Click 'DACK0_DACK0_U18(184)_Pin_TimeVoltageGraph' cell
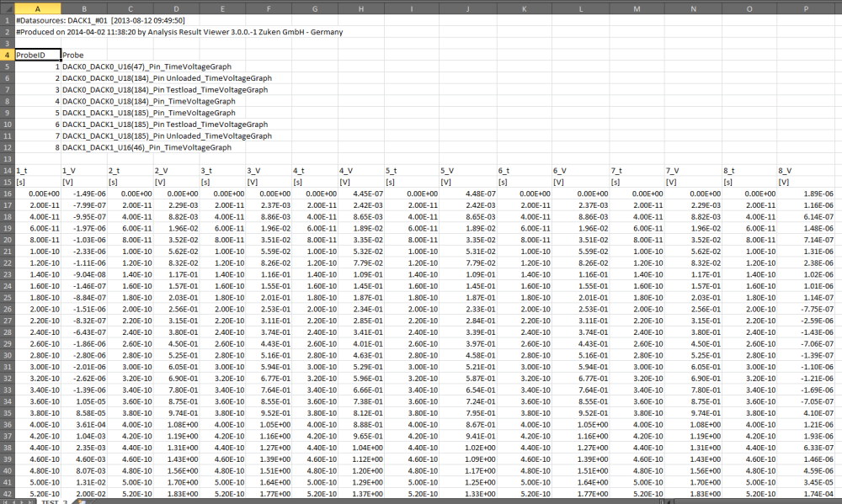Screen dimensions: 842x504 (149, 101)
